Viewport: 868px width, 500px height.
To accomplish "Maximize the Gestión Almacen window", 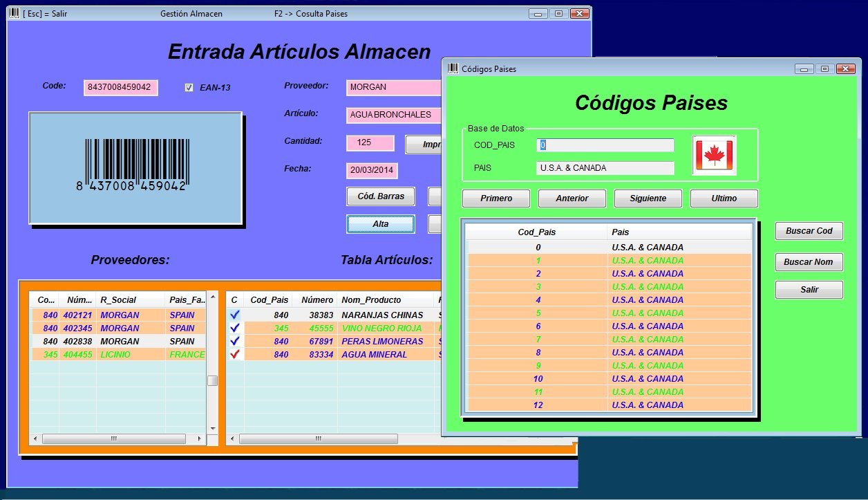I will click(x=558, y=13).
